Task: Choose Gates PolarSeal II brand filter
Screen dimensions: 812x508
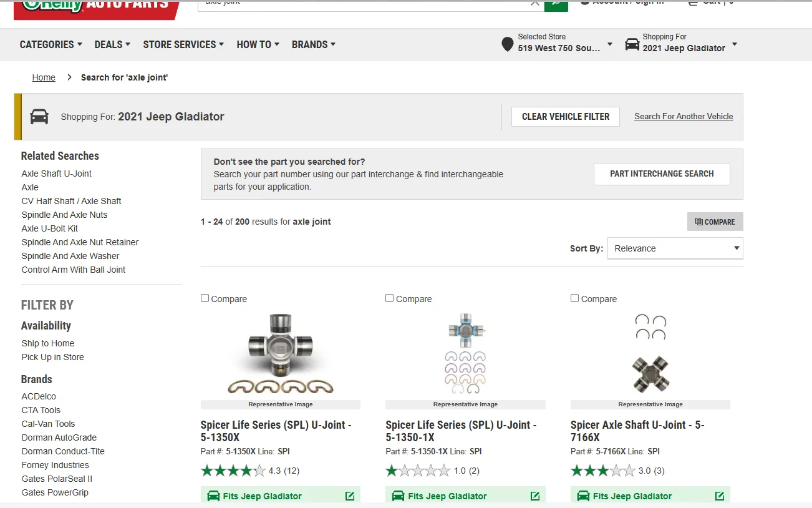Action: pos(57,479)
